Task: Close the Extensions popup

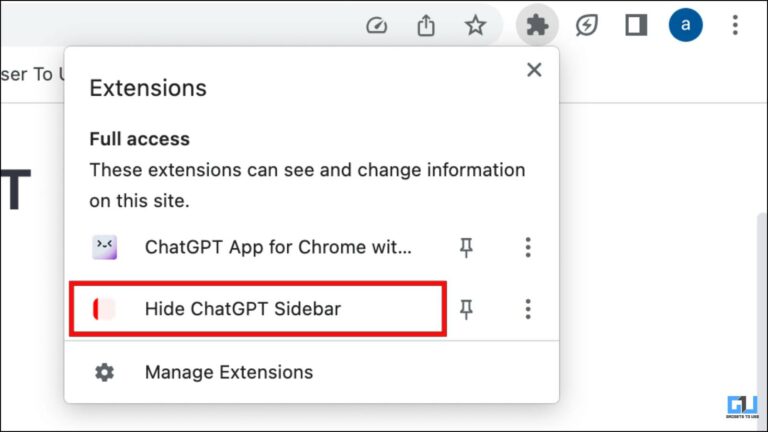Action: [534, 70]
